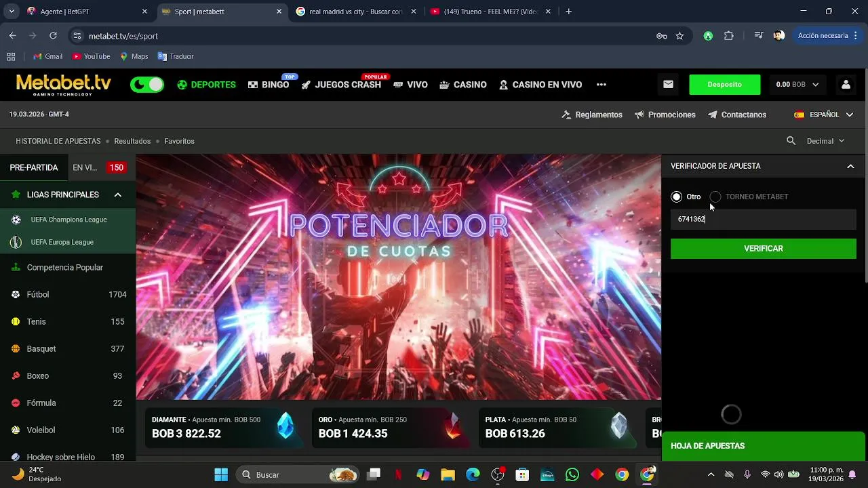Image resolution: width=868 pixels, height=488 pixels.
Task: Open the Maps bookmark
Action: (134, 56)
